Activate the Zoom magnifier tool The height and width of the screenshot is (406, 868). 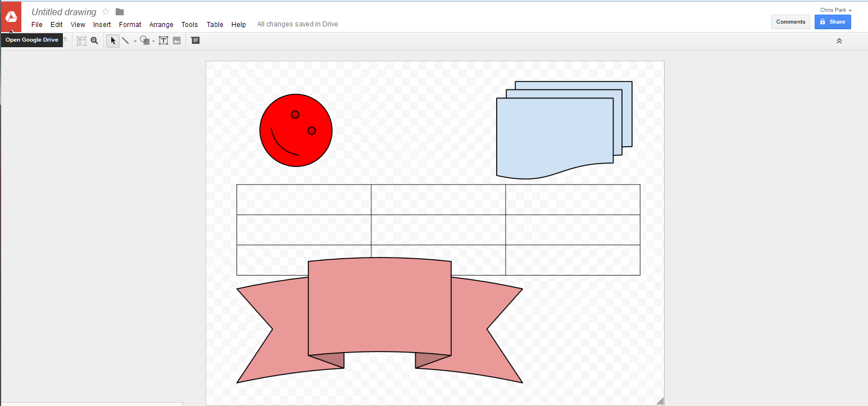coord(94,40)
